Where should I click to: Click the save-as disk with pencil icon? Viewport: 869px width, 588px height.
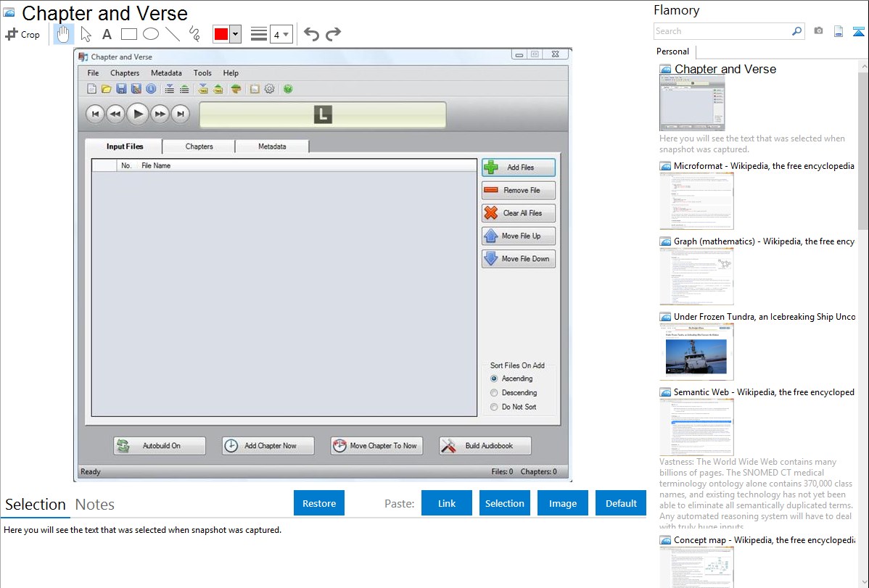pyautogui.click(x=136, y=88)
